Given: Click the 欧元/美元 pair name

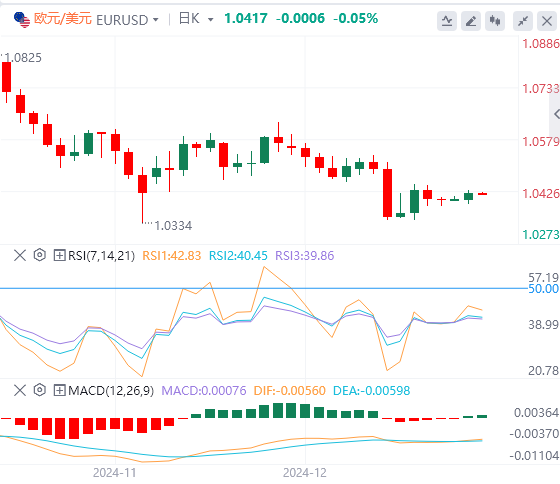Looking at the screenshot, I should pos(63,19).
